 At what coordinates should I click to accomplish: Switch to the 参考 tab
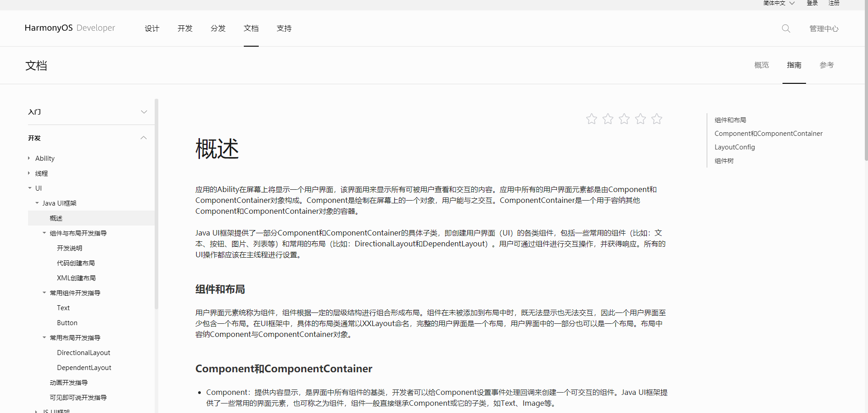coord(827,65)
